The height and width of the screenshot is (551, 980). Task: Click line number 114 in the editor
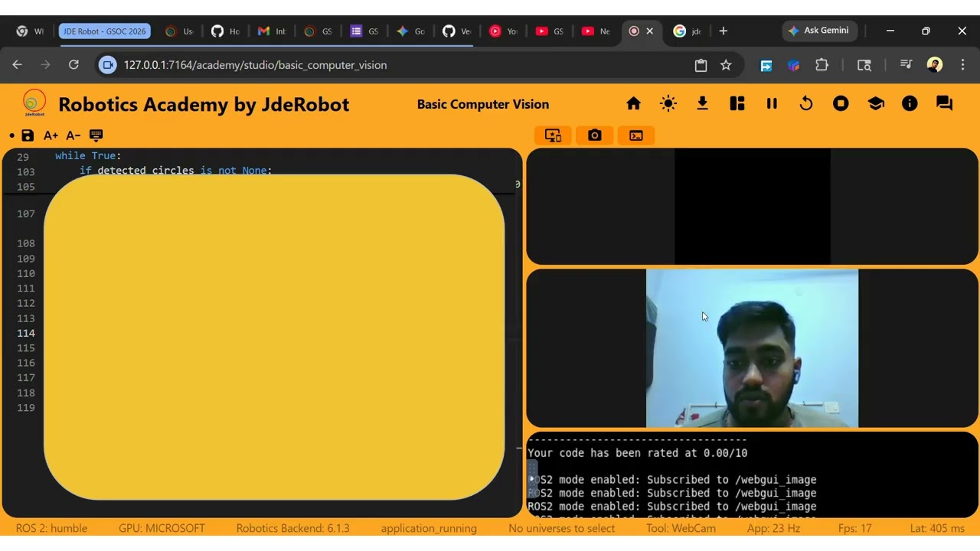[x=26, y=333]
